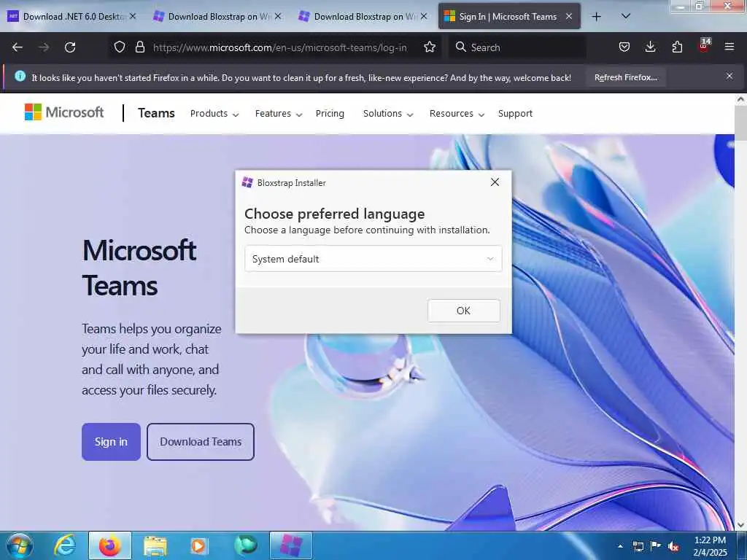Click the site padlock icon
The width and height of the screenshot is (747, 560).
point(139,47)
